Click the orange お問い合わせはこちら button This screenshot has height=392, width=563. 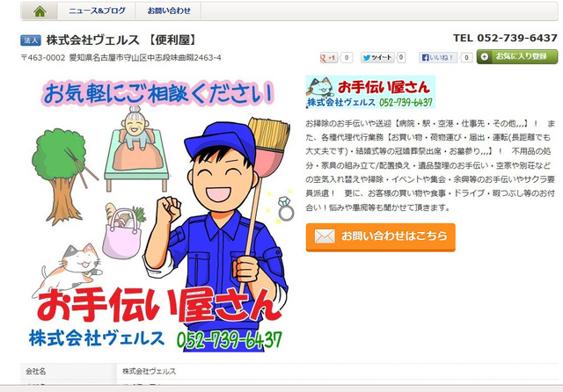pos(380,236)
